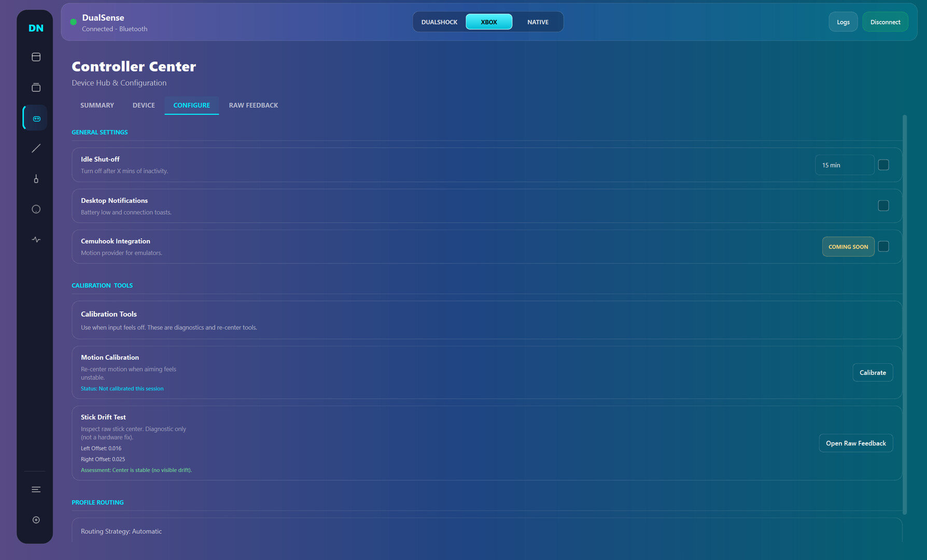Click the DN logo in the sidebar
This screenshot has width=927, height=560.
click(x=36, y=28)
